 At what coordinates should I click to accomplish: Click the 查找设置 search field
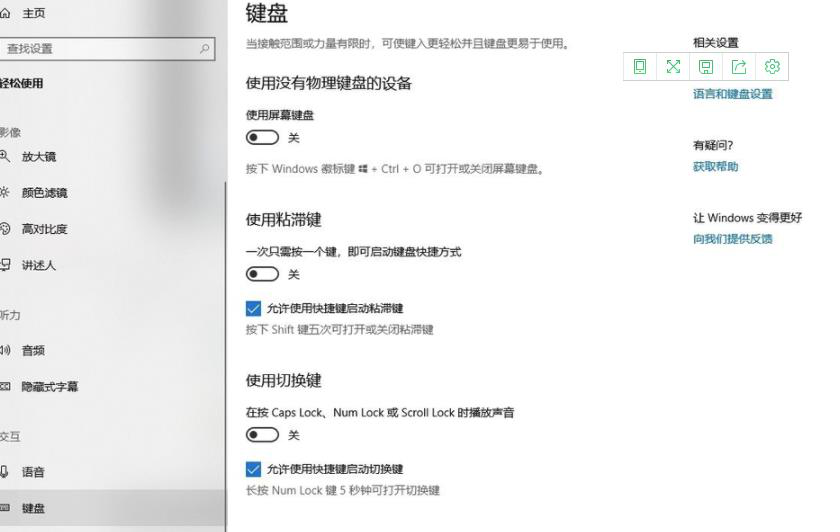pos(107,49)
